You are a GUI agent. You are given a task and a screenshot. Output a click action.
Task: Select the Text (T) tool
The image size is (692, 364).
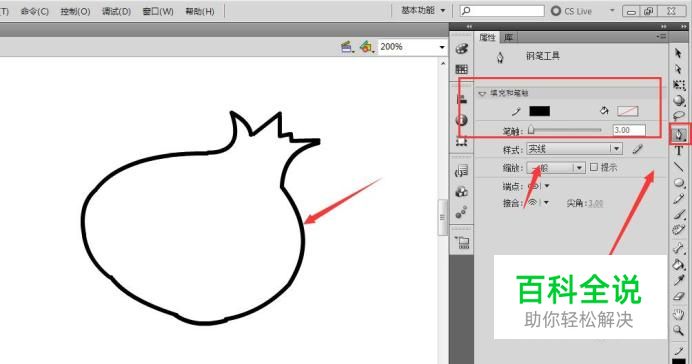[x=679, y=151]
